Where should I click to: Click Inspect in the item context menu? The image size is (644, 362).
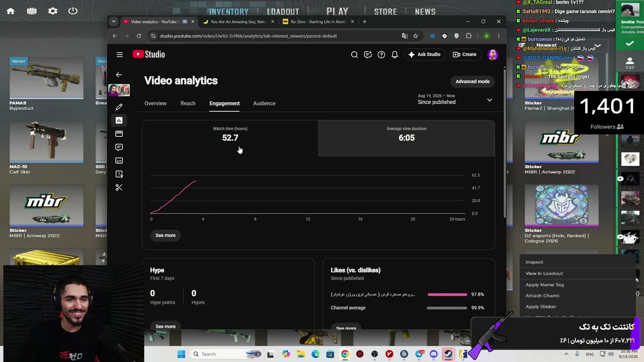click(x=534, y=262)
